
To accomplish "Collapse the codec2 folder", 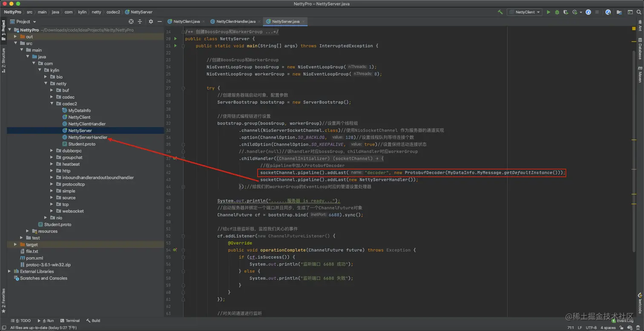I will [x=52, y=104].
